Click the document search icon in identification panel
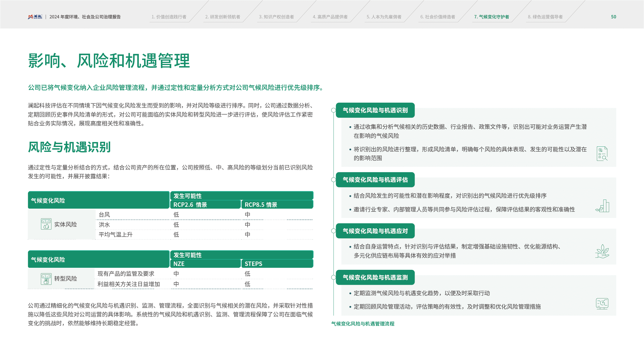This screenshot has width=644, height=360. tap(602, 154)
